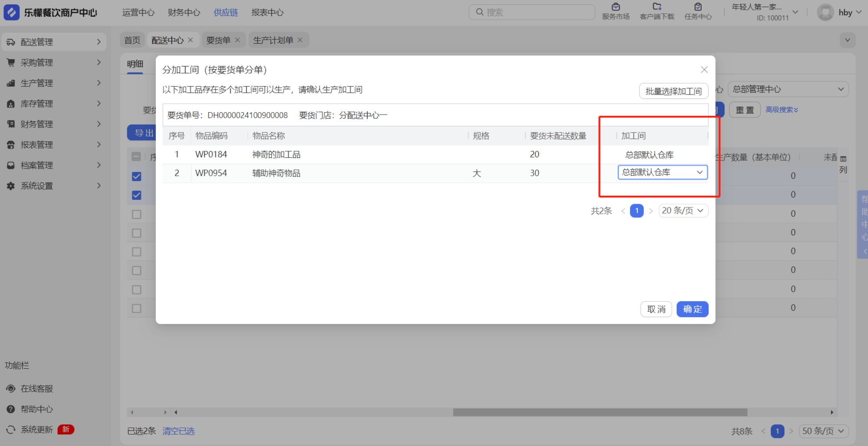Check the sixth row checkbox
This screenshot has height=446, width=868.
coord(137,271)
